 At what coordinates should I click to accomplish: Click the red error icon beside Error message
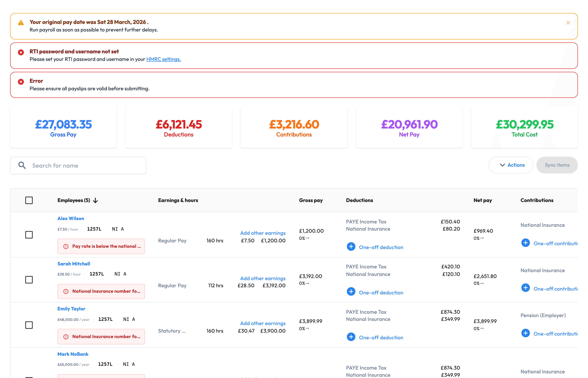point(21,82)
